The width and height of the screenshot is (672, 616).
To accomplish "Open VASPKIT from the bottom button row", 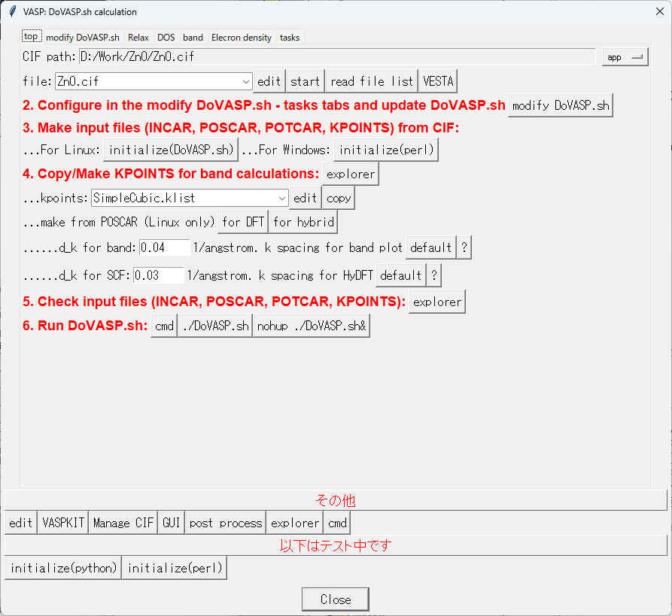I will (x=63, y=523).
